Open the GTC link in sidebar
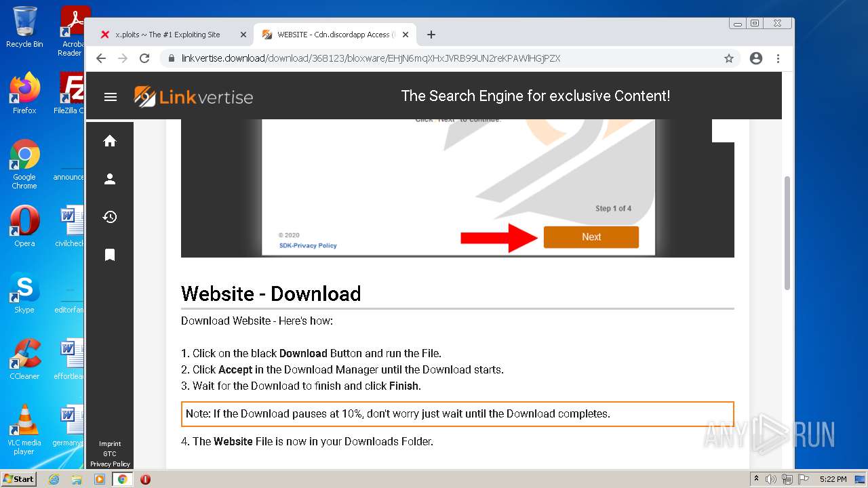The image size is (868, 488). (x=110, y=454)
